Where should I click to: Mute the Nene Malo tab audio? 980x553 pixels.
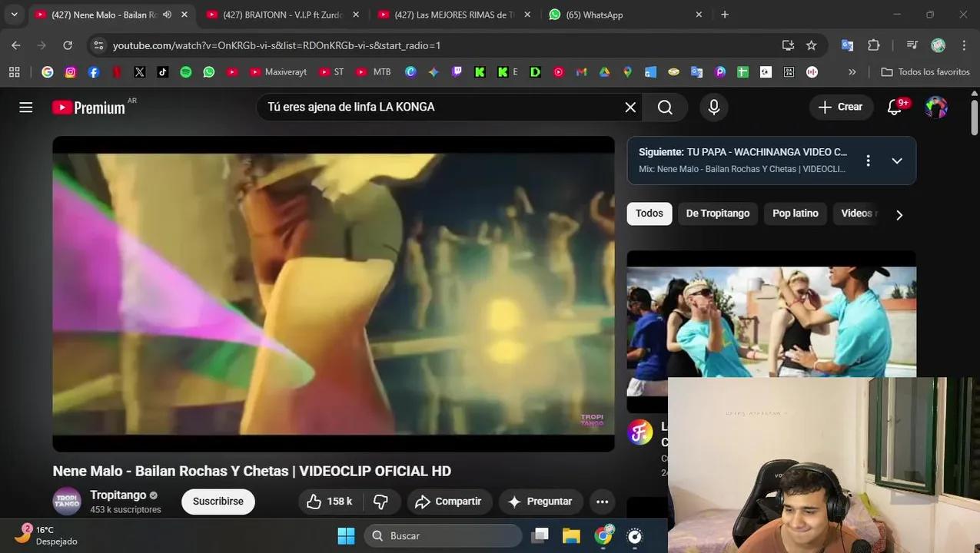[167, 15]
